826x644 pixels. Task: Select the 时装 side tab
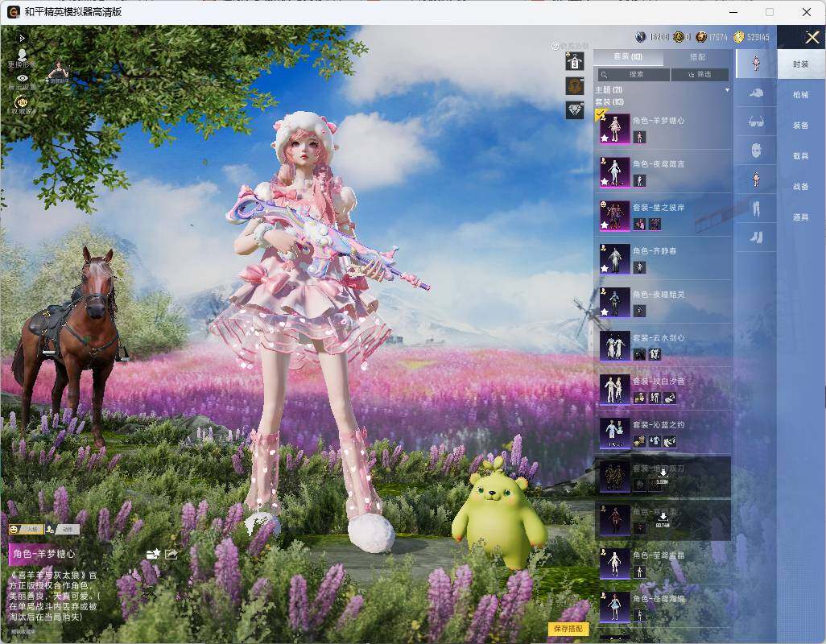(x=801, y=64)
